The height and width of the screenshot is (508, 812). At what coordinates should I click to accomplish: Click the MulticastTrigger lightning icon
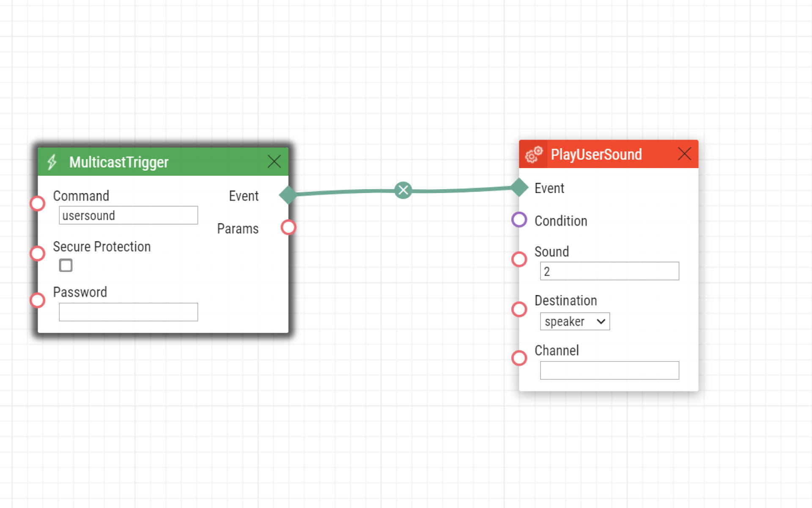tap(52, 162)
